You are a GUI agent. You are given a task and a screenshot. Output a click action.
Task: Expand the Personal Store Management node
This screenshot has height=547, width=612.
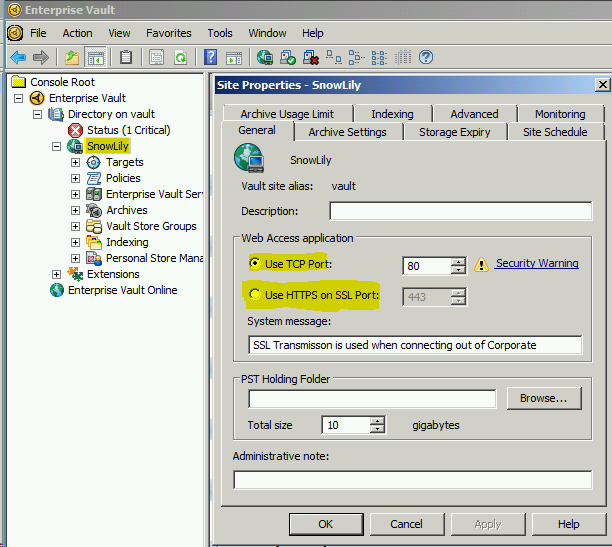pos(75,258)
